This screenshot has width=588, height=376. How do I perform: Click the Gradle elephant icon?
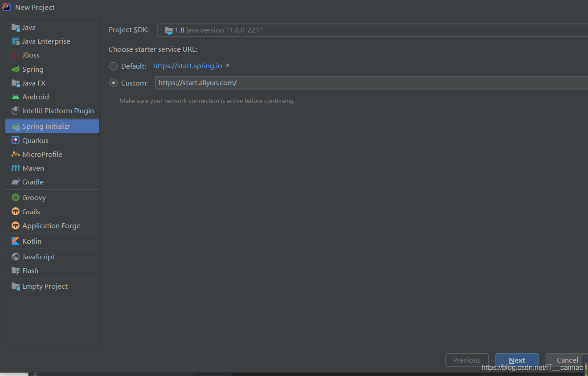(x=16, y=182)
